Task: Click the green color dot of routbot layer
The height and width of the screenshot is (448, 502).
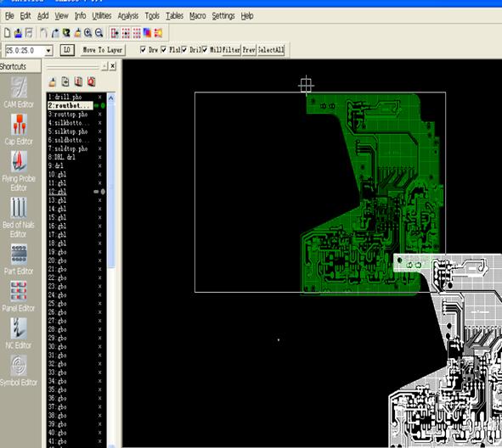Action: (x=103, y=105)
